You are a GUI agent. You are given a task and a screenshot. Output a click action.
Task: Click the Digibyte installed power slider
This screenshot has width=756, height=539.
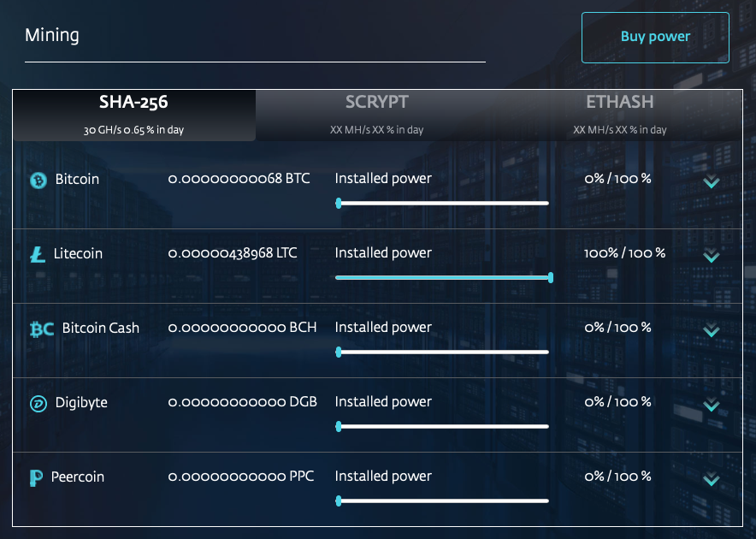coord(442,426)
